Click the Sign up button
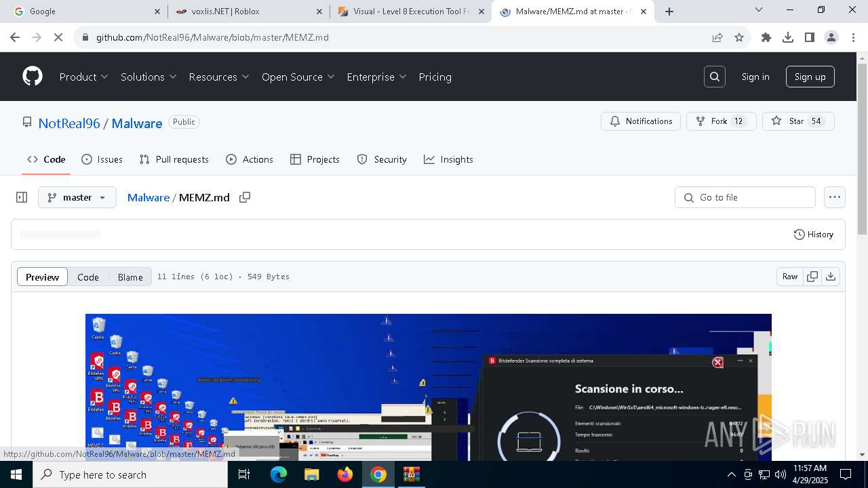 [810, 77]
